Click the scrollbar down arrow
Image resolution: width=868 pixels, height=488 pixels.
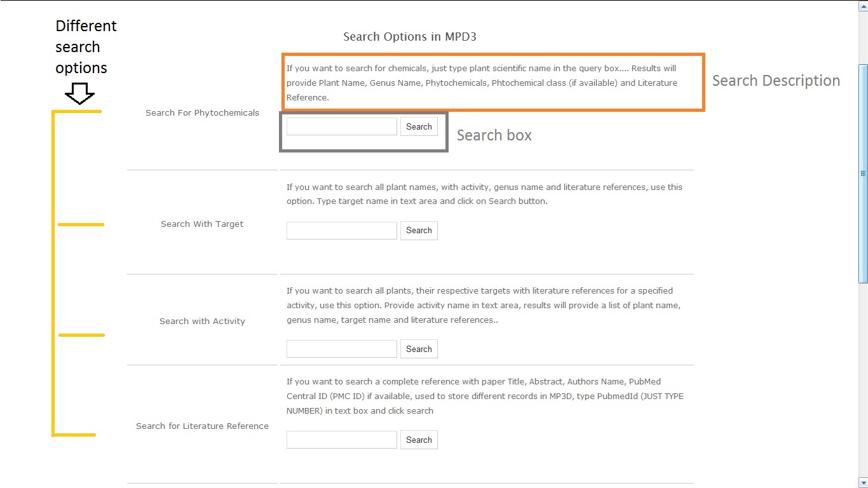point(863,482)
